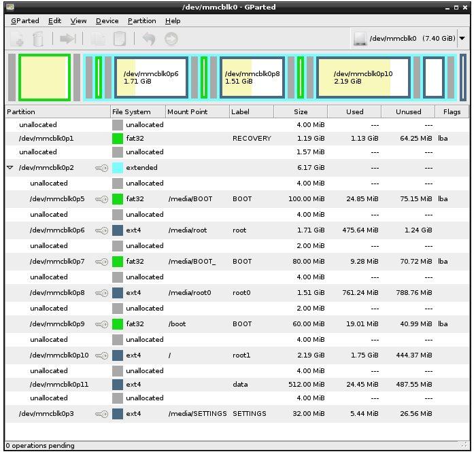
Task: Select /dev/mmcblk0p8 block in disk graphic
Action: click(x=252, y=77)
